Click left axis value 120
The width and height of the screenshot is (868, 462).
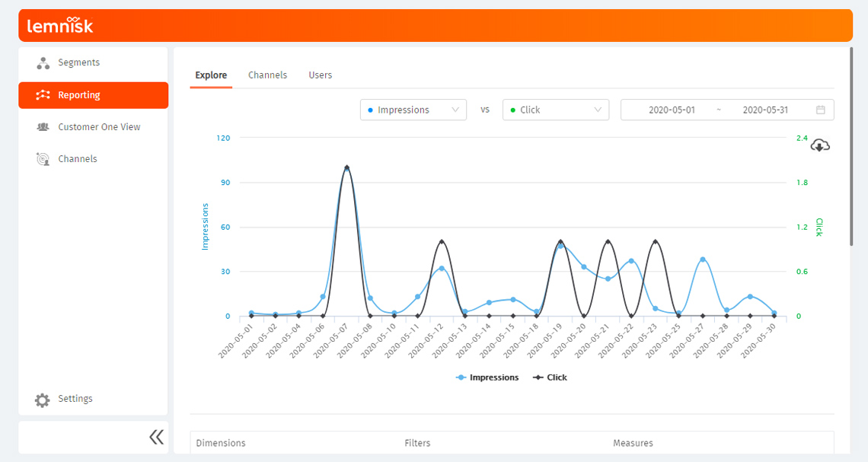(223, 138)
